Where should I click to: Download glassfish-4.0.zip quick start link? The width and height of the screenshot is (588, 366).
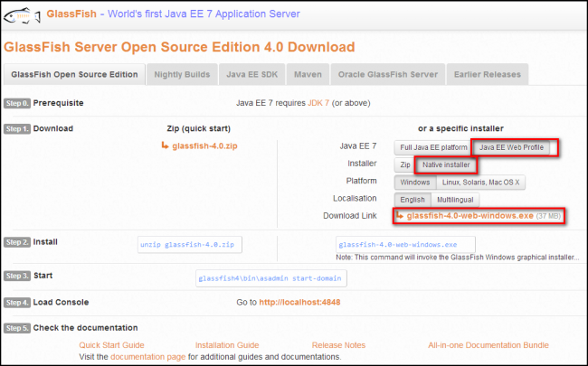tap(204, 145)
